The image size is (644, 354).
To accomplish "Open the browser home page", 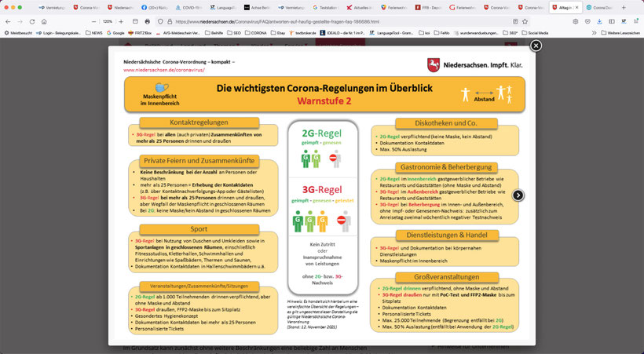I will tap(44, 21).
